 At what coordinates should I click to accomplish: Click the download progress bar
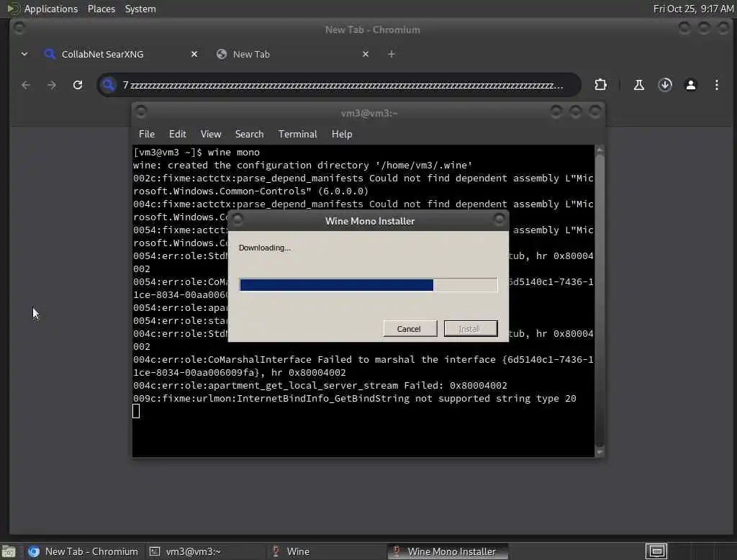coord(368,285)
